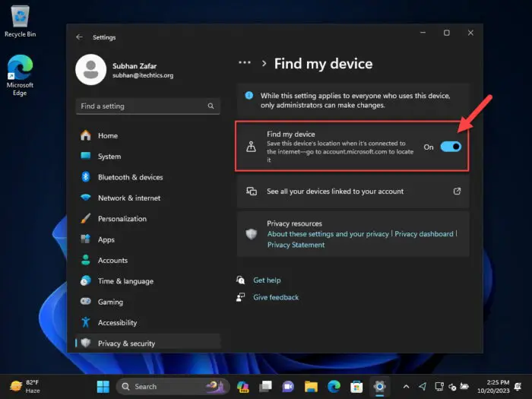Image resolution: width=532 pixels, height=399 pixels.
Task: Open See all your devices linked to your account
Action: [353, 192]
